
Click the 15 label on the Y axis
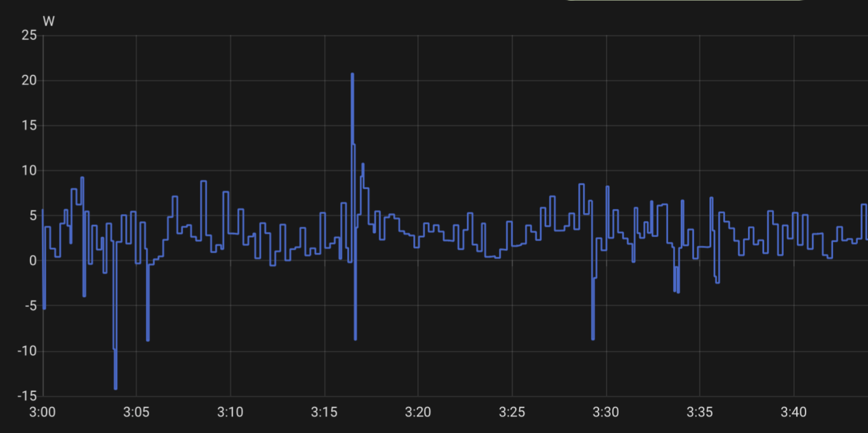pos(29,126)
